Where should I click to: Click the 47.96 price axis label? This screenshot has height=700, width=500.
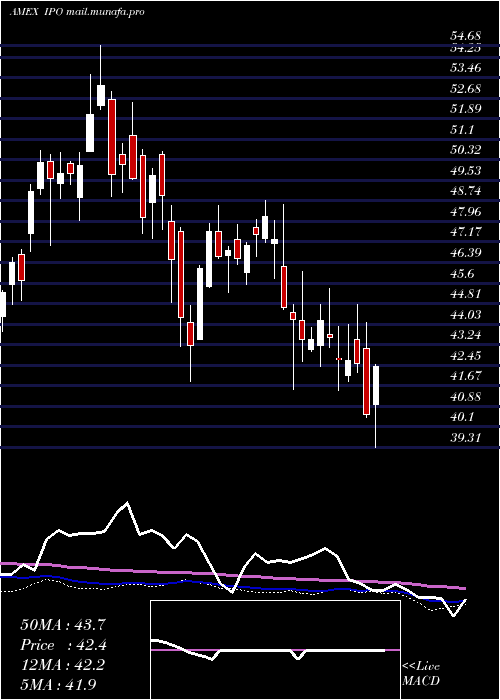coord(466,212)
